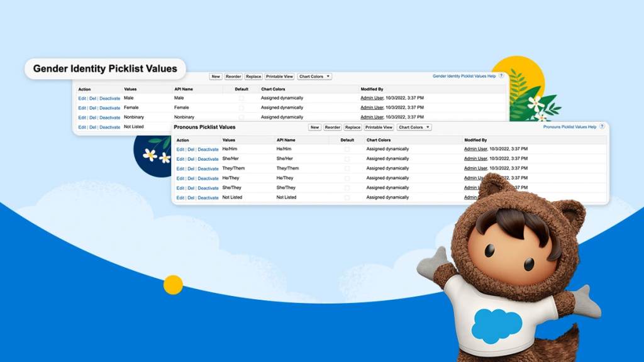The width and height of the screenshot is (644, 362).
Task: Open Gender Identity Picklist Values help icon
Action: tap(501, 75)
